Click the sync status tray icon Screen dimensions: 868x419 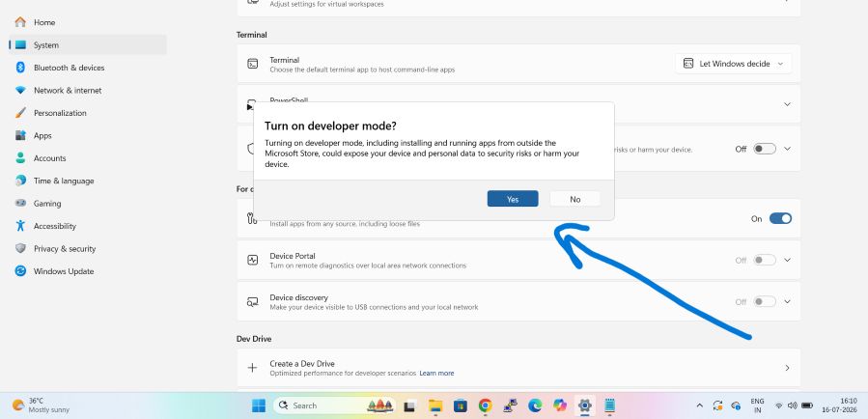point(717,405)
